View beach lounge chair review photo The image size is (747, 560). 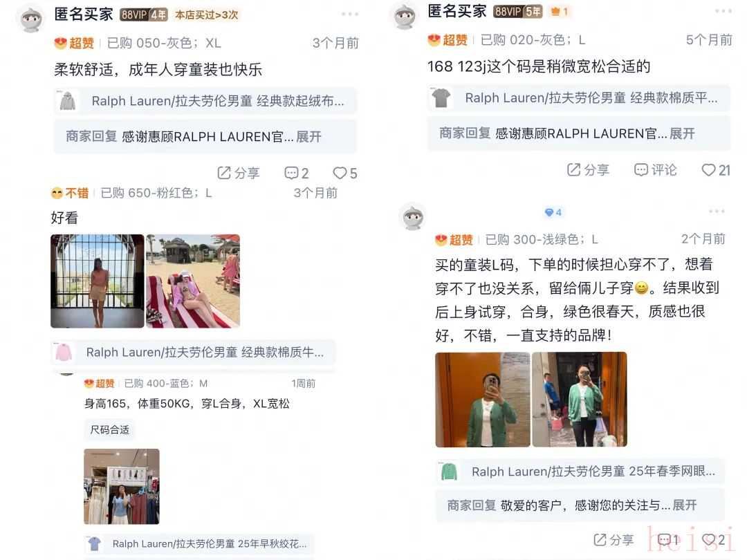tap(193, 281)
